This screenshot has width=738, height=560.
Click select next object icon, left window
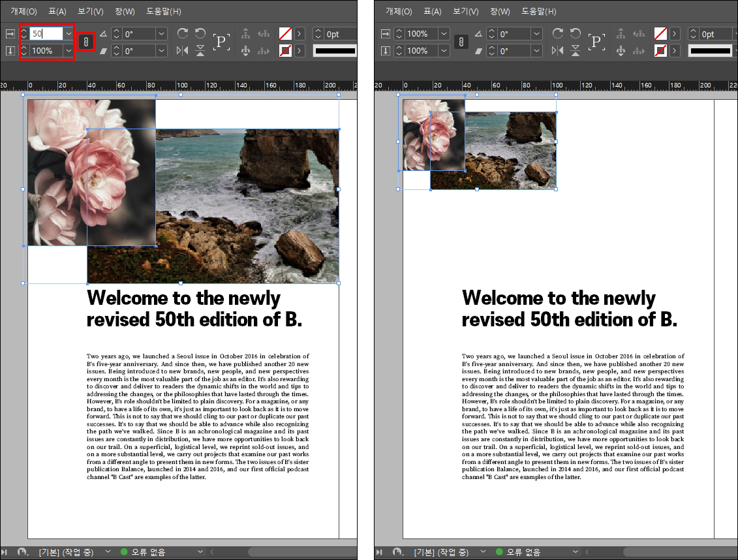(264, 50)
